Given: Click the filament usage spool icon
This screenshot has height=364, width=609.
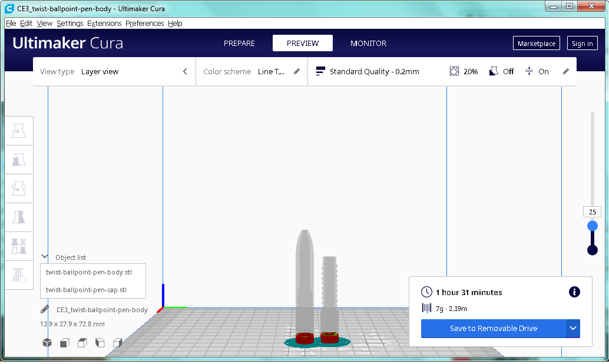Looking at the screenshot, I should [426, 309].
